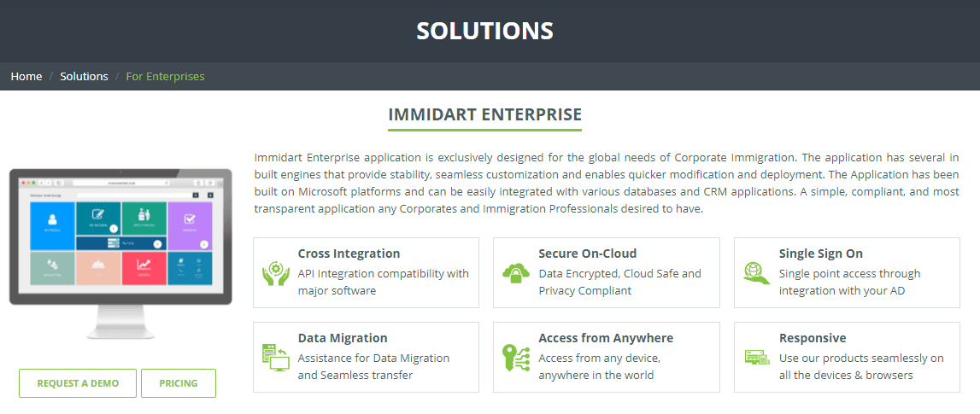Click the Single Sign On globe icon

[x=756, y=273]
